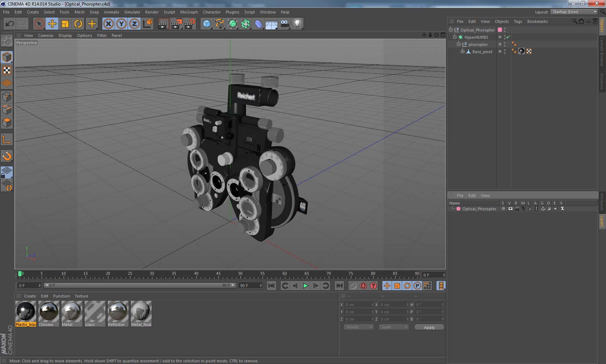Open the render settings icon
The width and height of the screenshot is (606, 364).
coord(190,24)
